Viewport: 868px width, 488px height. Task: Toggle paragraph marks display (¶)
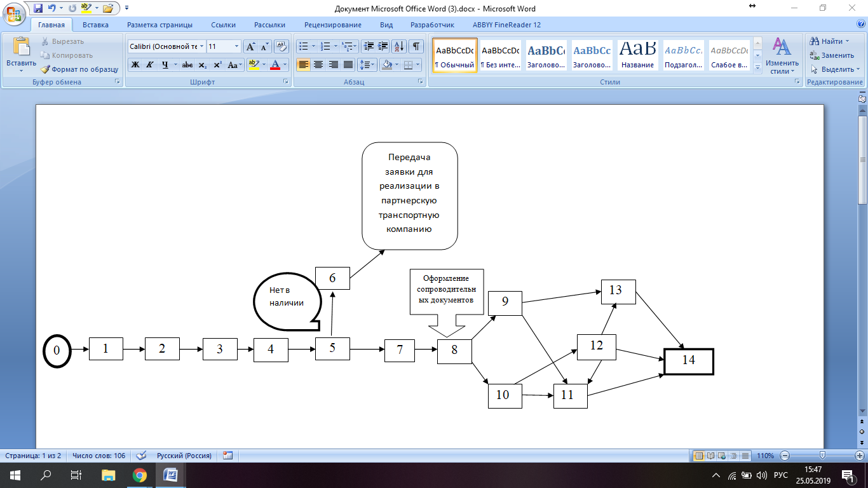point(416,46)
